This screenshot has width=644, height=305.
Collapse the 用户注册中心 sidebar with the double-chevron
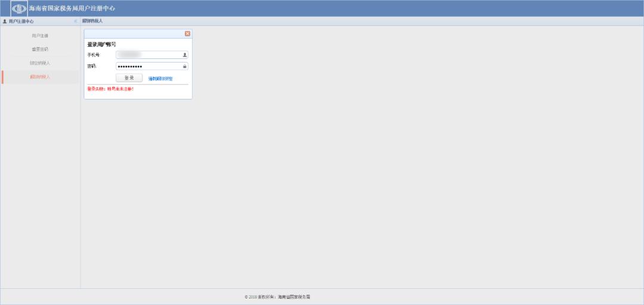pyautogui.click(x=76, y=21)
